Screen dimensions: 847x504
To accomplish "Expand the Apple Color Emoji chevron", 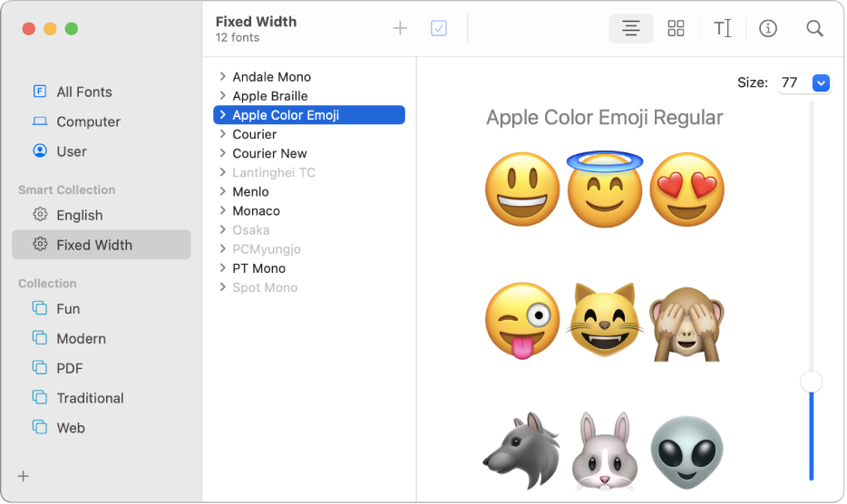I will click(222, 114).
